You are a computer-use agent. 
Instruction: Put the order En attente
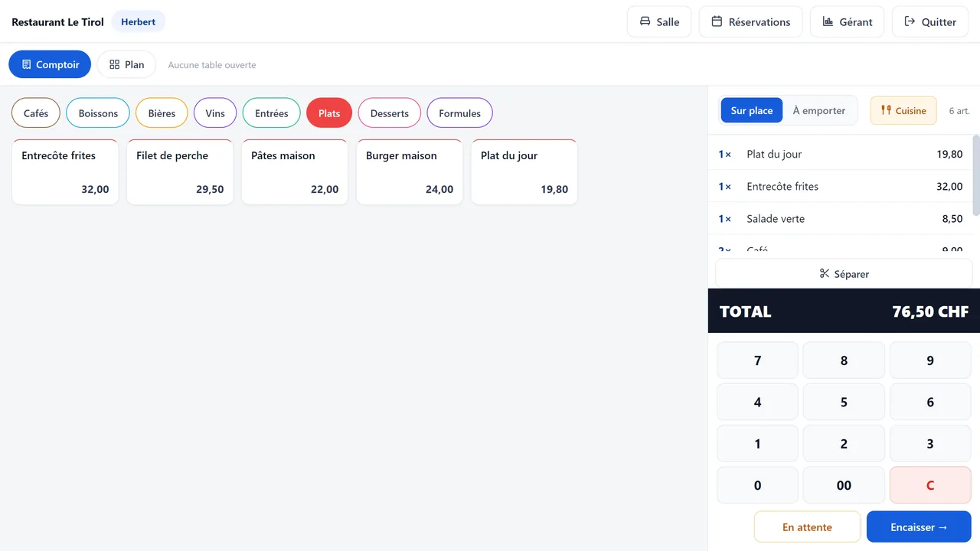(807, 527)
